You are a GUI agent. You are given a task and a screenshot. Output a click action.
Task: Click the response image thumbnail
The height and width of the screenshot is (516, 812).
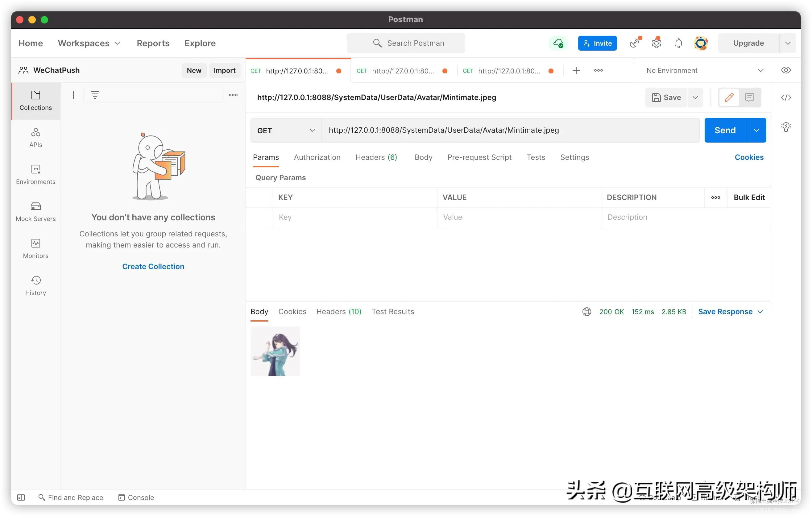pos(275,351)
